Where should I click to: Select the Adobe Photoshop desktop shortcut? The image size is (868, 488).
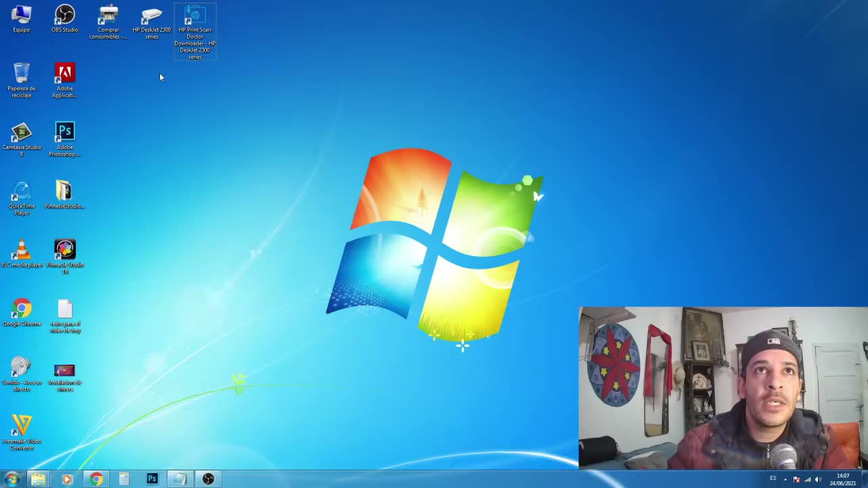(x=64, y=140)
